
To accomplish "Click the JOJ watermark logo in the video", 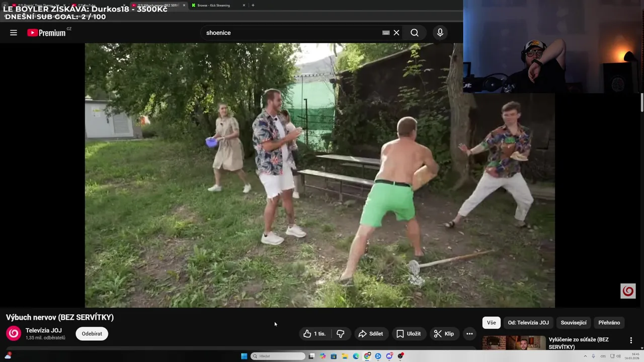I will (628, 291).
